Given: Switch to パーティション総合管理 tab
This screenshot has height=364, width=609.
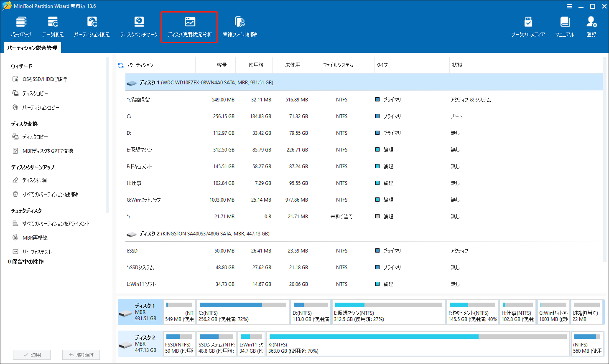Looking at the screenshot, I should [x=32, y=48].
